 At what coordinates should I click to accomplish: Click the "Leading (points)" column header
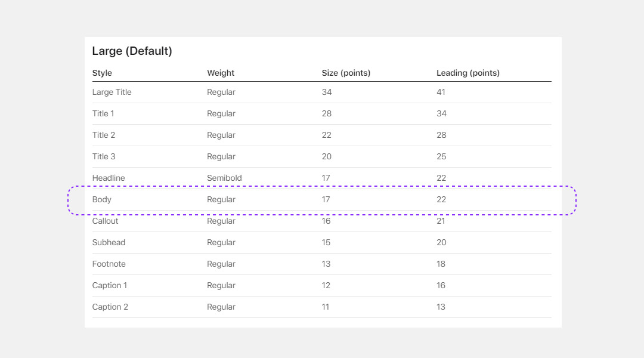click(x=468, y=73)
